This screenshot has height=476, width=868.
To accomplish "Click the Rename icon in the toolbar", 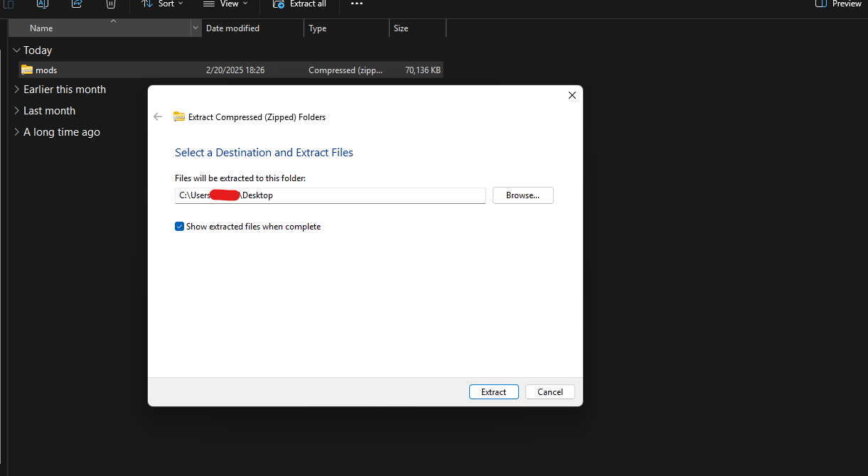I will (x=42, y=4).
